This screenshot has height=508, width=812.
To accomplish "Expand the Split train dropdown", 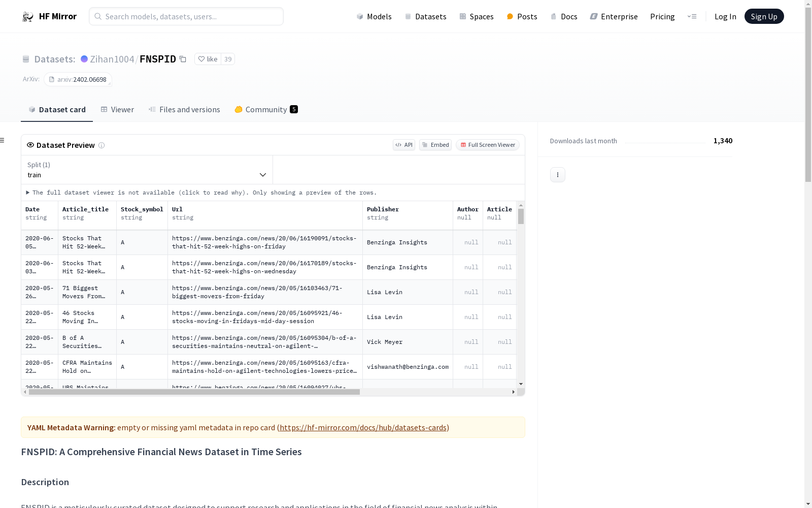I will 147,170.
